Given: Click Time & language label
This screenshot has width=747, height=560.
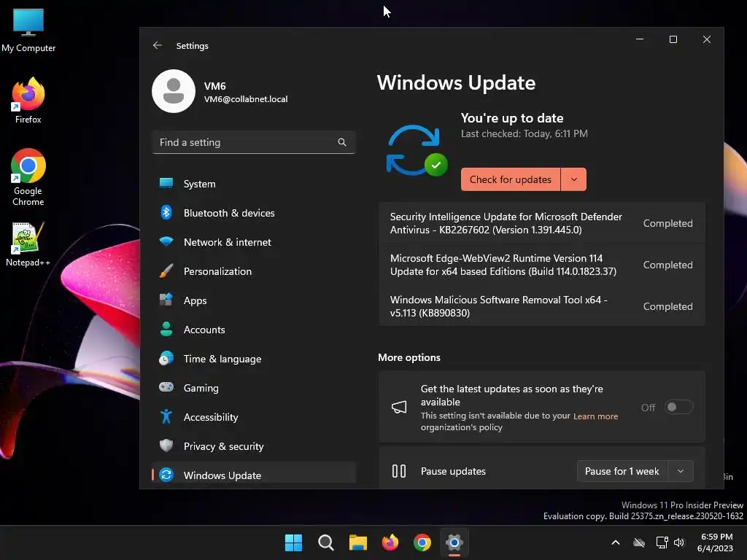Looking at the screenshot, I should point(222,359).
